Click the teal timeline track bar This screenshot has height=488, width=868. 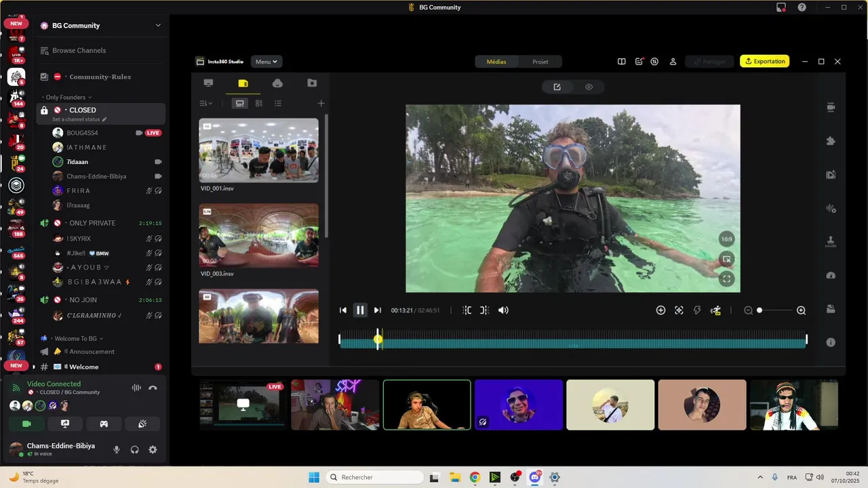(573, 344)
